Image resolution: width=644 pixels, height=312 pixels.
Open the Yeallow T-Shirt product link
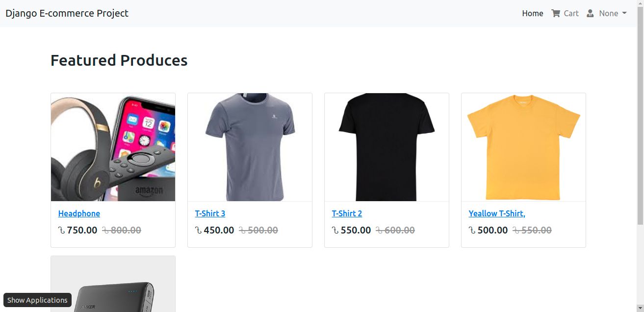(497, 213)
